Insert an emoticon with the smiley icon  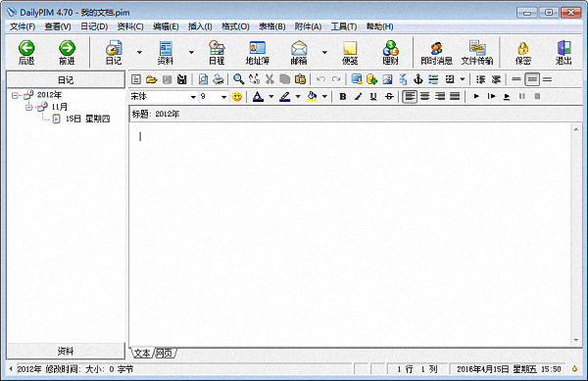236,96
